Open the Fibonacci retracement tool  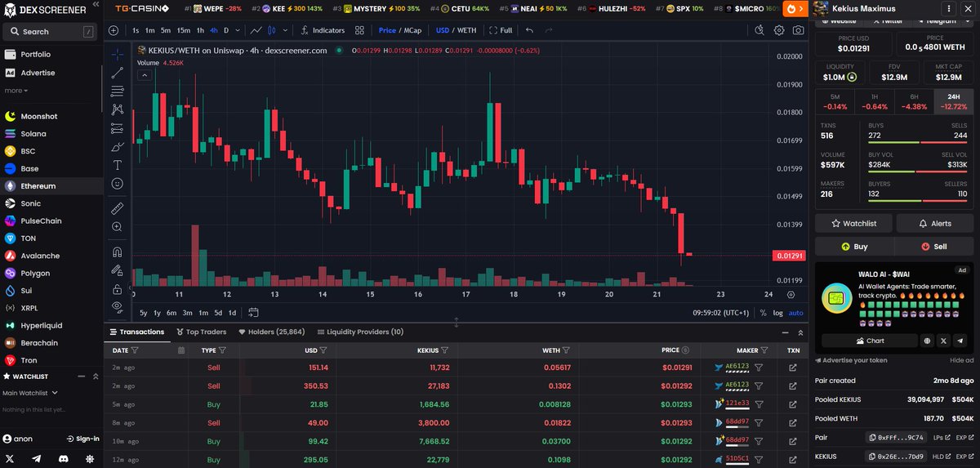117,91
